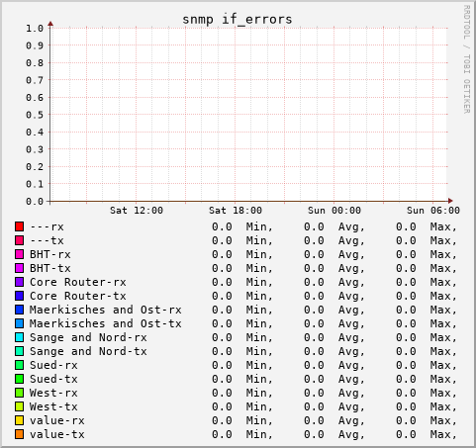Click the graph plot area
This screenshot has height=448, width=476.
pyautogui.click(x=249, y=115)
